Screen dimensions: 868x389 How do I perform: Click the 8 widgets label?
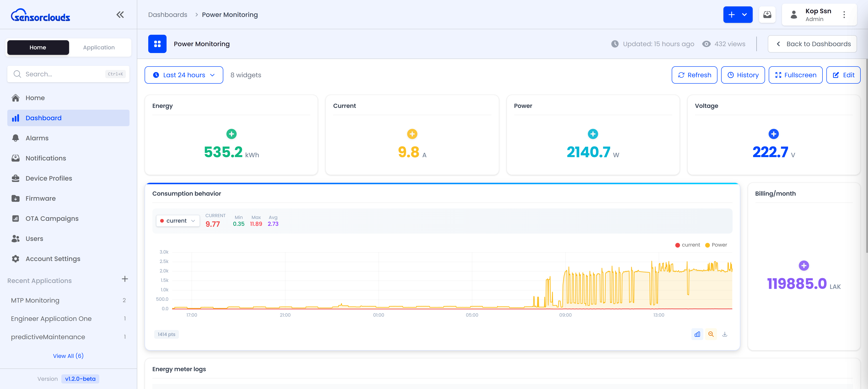pyautogui.click(x=246, y=75)
